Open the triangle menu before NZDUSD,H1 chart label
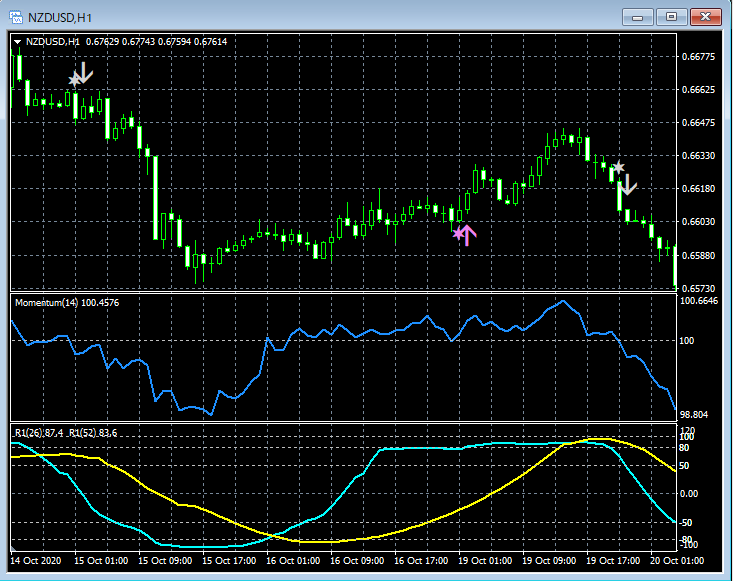Viewport: 734px width, 581px height. (x=18, y=41)
